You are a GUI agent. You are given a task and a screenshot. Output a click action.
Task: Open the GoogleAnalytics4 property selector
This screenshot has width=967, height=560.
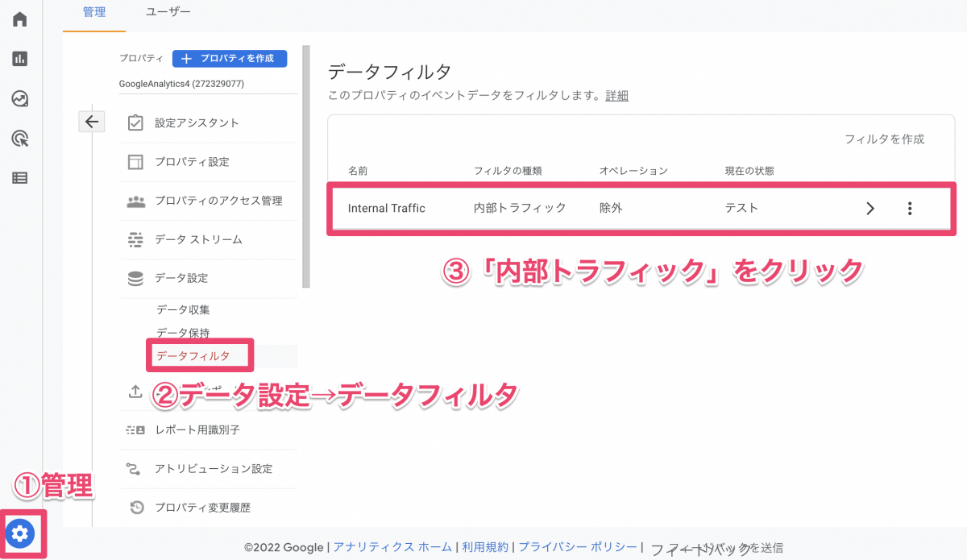point(181,84)
